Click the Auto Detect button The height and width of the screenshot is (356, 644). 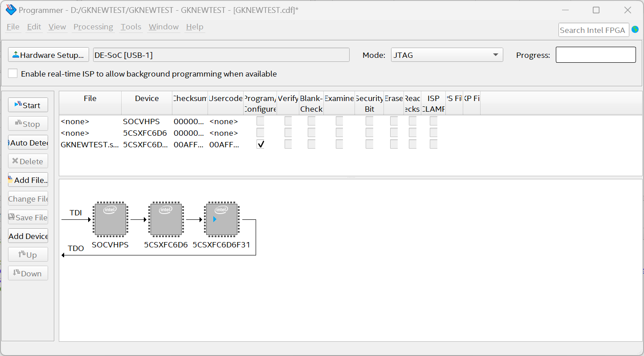(28, 142)
